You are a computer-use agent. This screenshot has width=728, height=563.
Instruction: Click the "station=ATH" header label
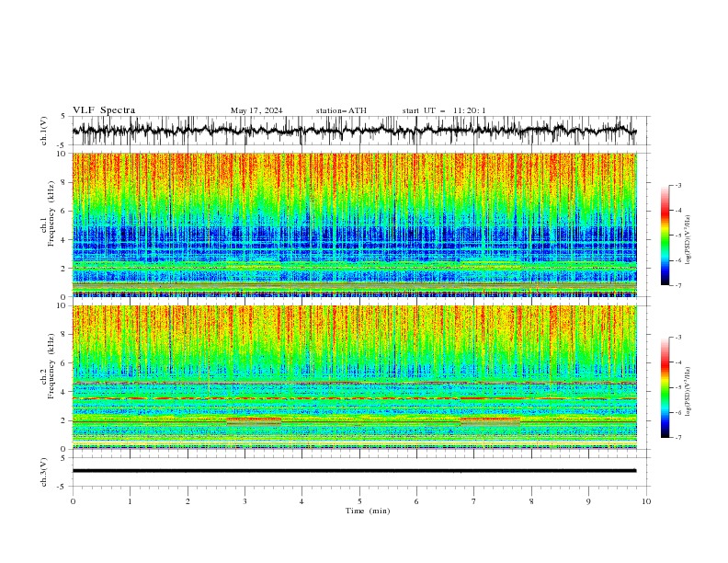[x=341, y=110]
